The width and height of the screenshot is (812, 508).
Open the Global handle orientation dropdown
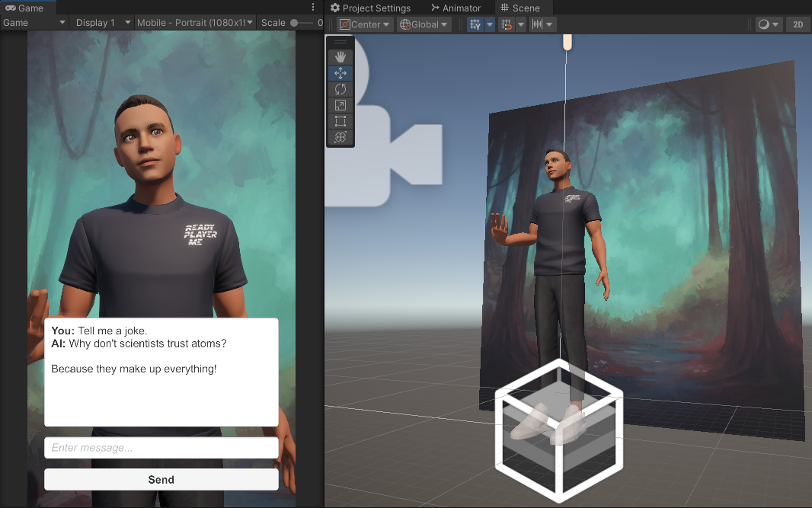click(424, 24)
